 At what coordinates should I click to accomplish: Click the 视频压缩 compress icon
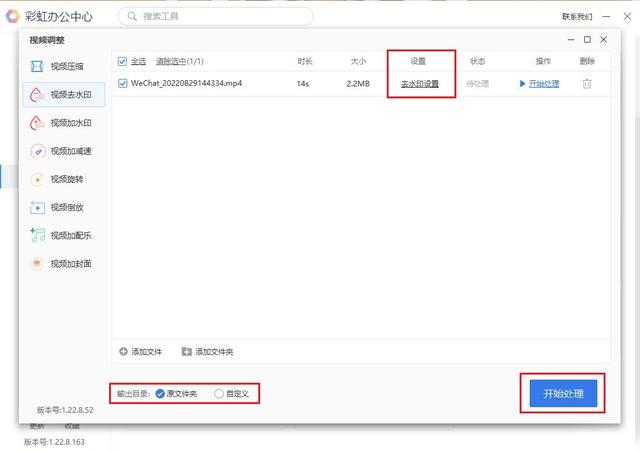coord(37,66)
